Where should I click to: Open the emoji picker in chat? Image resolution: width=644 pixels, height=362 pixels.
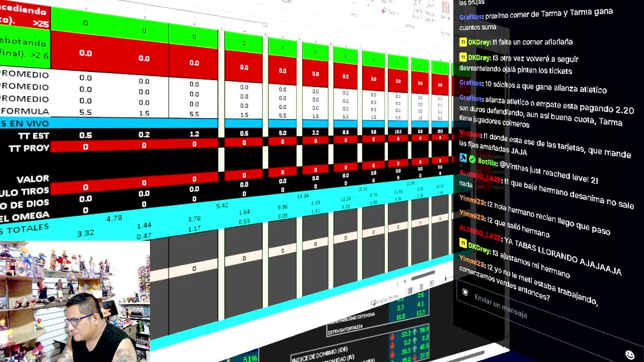click(630, 355)
